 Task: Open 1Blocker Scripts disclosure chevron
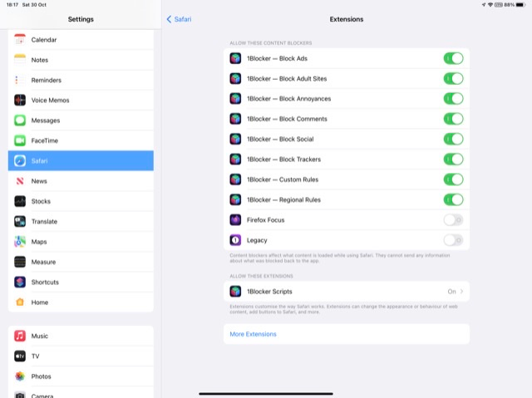[x=462, y=291]
